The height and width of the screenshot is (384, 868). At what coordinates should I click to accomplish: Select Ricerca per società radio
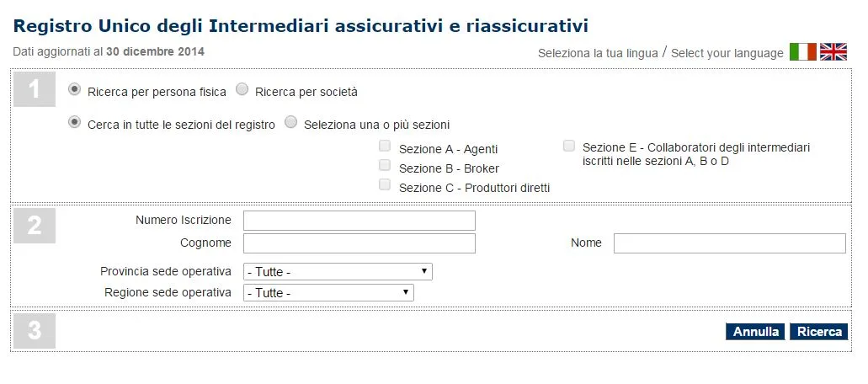click(x=242, y=89)
